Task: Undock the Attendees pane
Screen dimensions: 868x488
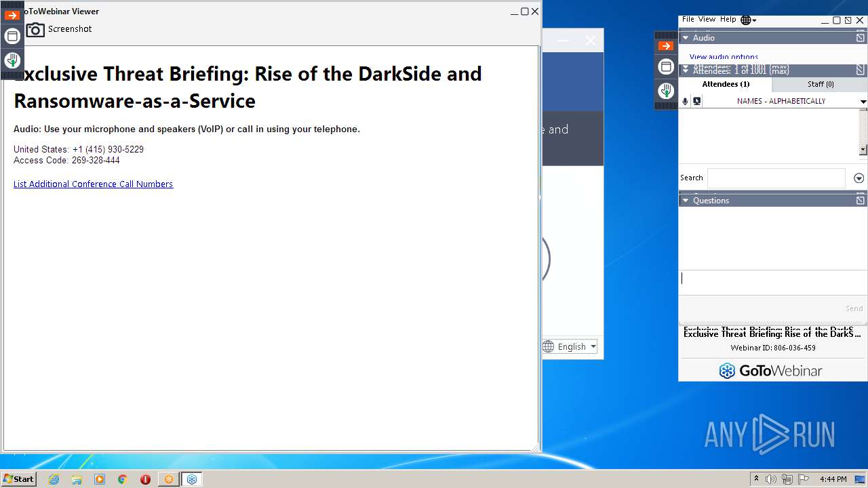Action: [860, 70]
